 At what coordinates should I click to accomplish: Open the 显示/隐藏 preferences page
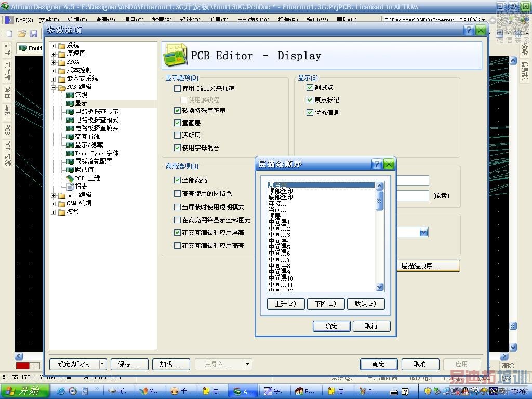[x=89, y=145]
